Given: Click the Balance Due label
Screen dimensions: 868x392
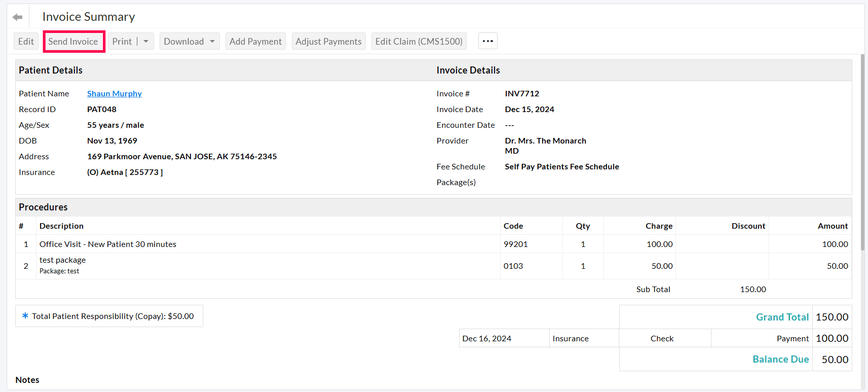Looking at the screenshot, I should [x=780, y=360].
